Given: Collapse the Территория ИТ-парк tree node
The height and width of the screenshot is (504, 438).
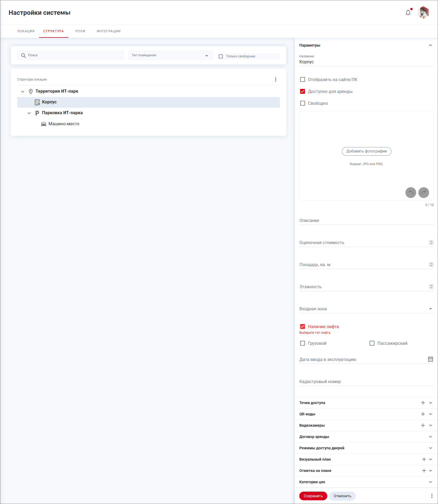Looking at the screenshot, I should pos(23,92).
